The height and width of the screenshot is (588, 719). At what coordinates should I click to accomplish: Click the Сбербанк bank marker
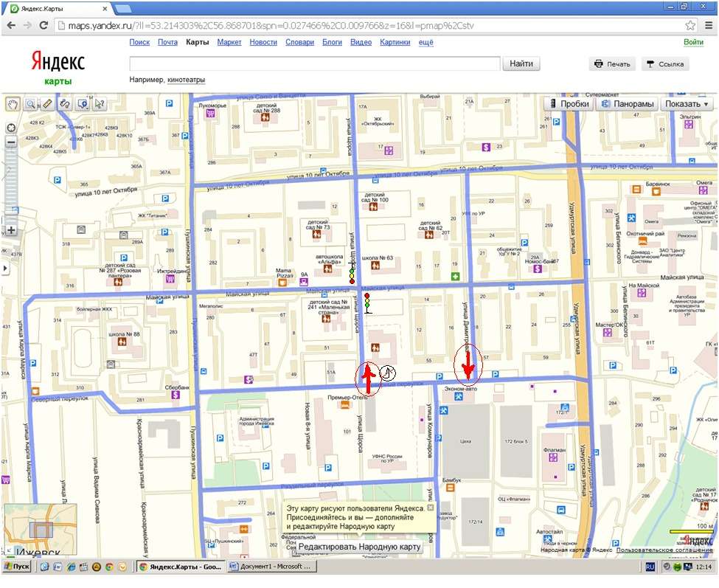coord(176,395)
